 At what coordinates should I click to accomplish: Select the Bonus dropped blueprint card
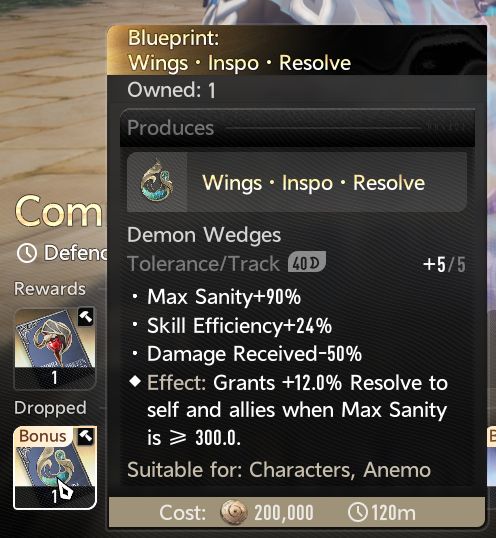point(55,467)
